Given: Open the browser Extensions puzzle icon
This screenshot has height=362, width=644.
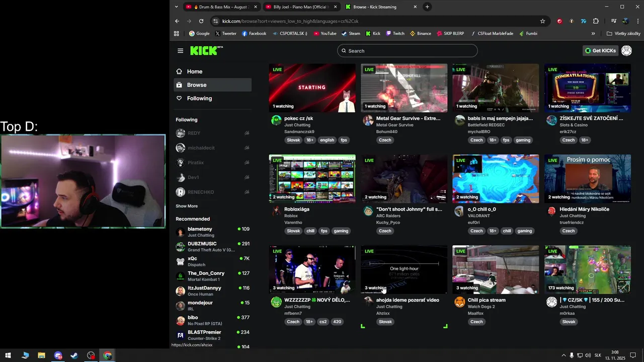Looking at the screenshot, I should pos(596,21).
